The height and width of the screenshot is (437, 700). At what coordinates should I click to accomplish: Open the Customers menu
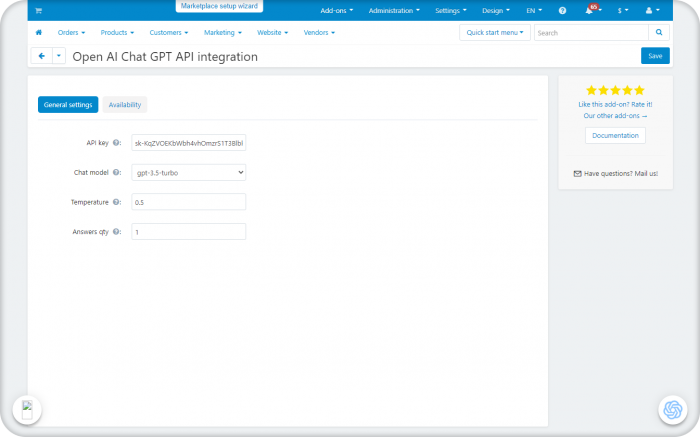tap(169, 33)
